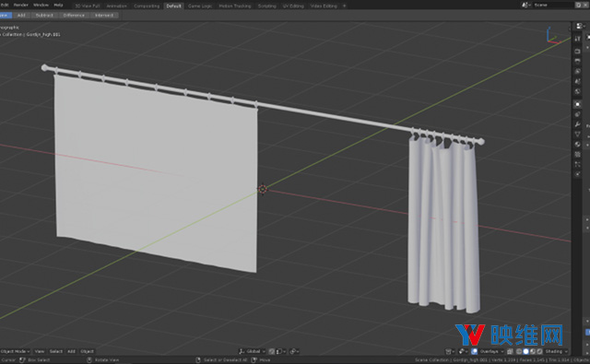Viewport: 590px width, 364px height.
Task: Open the viewport View menu
Action: tap(40, 352)
